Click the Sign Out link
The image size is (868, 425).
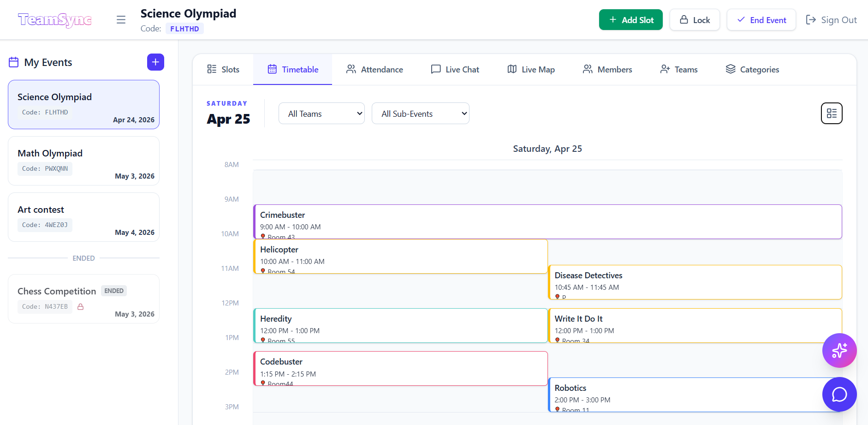pos(831,20)
